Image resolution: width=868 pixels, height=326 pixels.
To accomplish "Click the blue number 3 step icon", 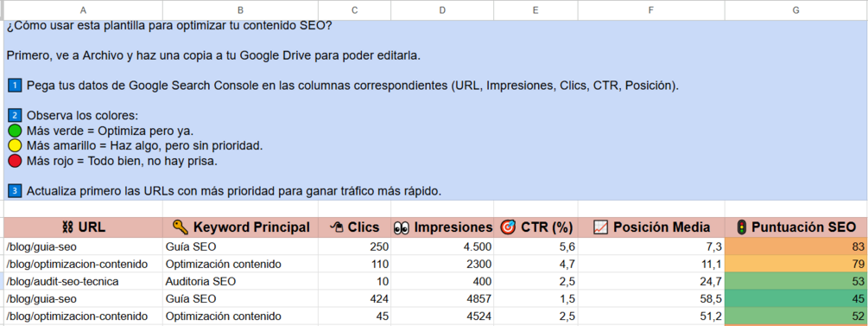I will 15,191.
